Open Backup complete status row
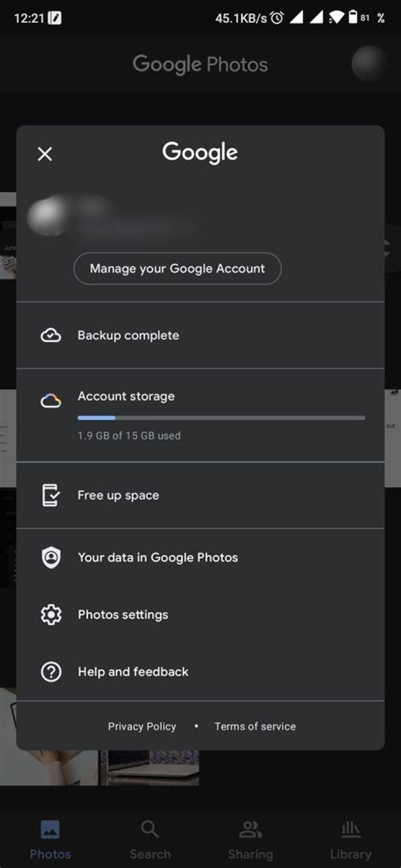The height and width of the screenshot is (868, 401). pyautogui.click(x=200, y=336)
